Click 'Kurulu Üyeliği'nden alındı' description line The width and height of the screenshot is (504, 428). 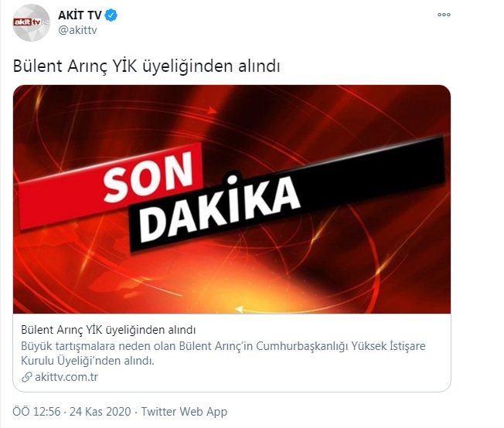(x=88, y=361)
